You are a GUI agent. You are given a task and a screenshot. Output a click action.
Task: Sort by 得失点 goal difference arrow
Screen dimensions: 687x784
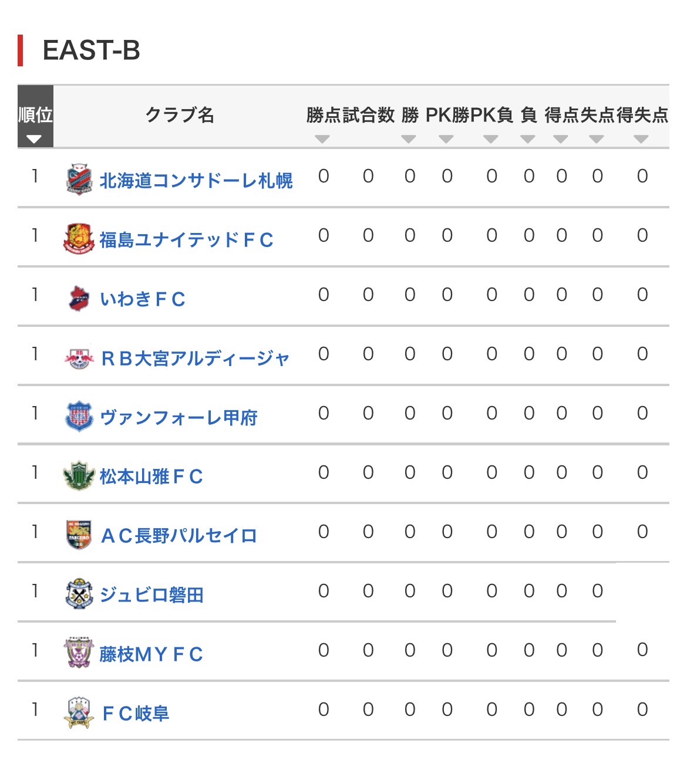pyautogui.click(x=641, y=139)
